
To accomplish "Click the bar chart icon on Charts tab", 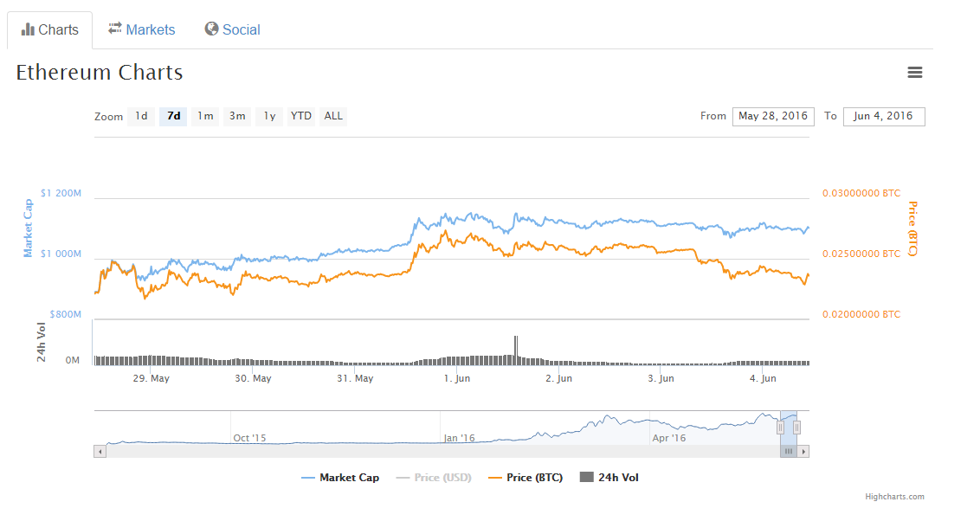I will pyautogui.click(x=28, y=29).
